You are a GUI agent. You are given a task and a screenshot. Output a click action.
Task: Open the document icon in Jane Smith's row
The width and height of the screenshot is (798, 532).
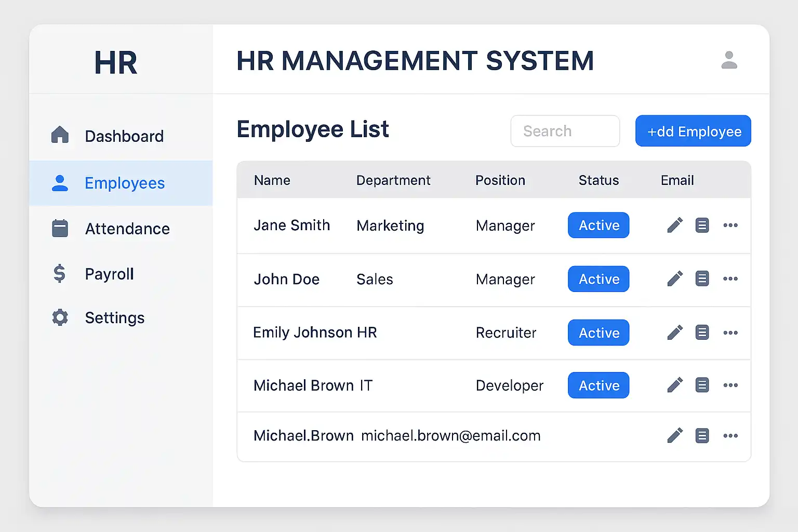[x=702, y=225]
